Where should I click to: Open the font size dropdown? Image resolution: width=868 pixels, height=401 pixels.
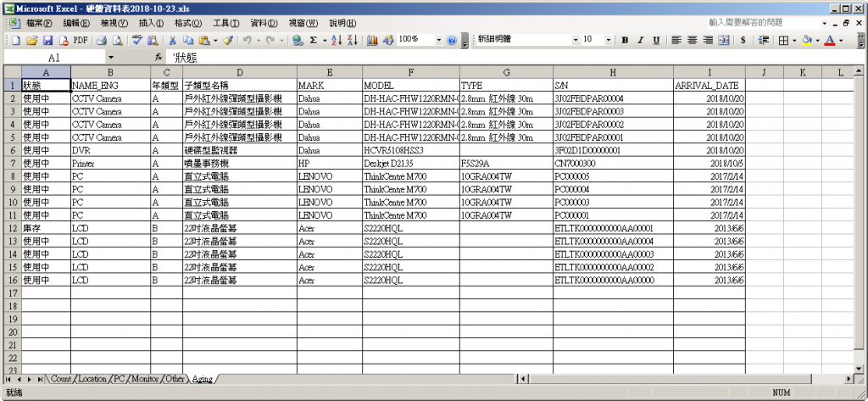point(609,41)
